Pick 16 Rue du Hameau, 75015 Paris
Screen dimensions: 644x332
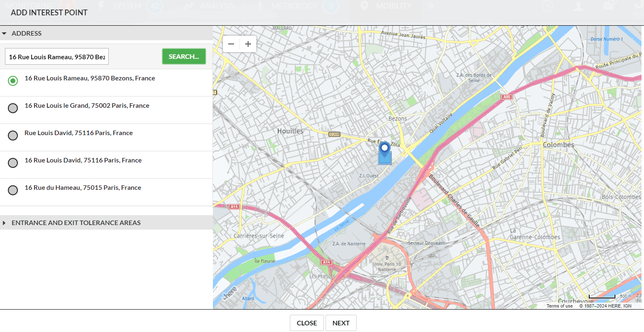(13, 190)
